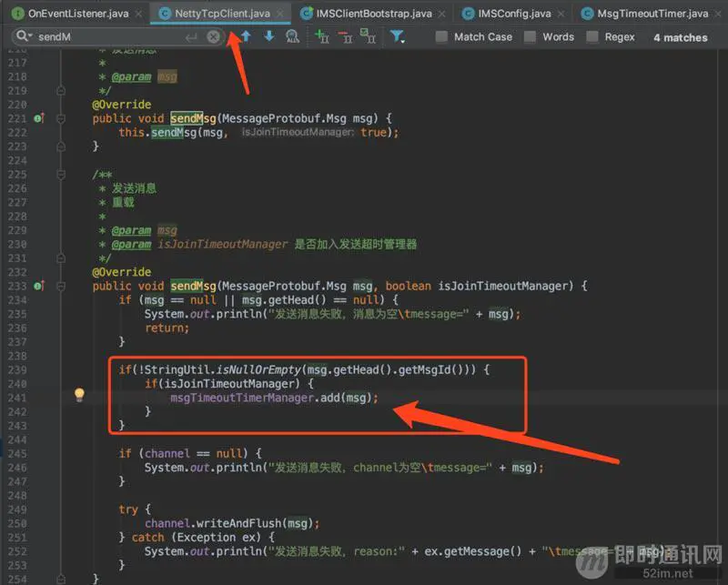Click @param isJoinTimeoutManager on line 230

(x=199, y=244)
